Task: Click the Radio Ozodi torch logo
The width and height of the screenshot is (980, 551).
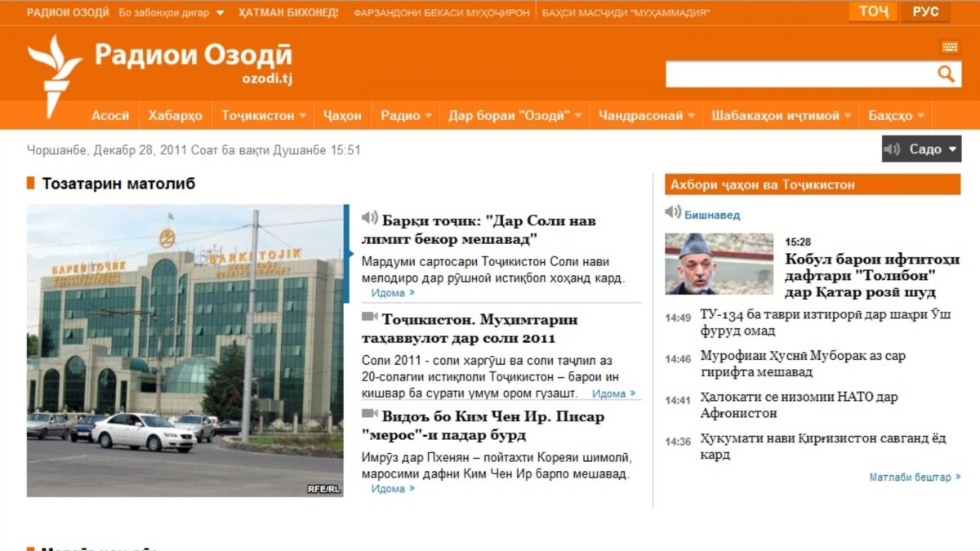Action: pyautogui.click(x=54, y=75)
